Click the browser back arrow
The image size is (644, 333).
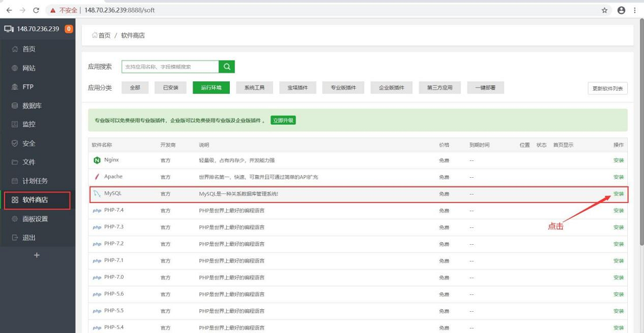tap(9, 10)
